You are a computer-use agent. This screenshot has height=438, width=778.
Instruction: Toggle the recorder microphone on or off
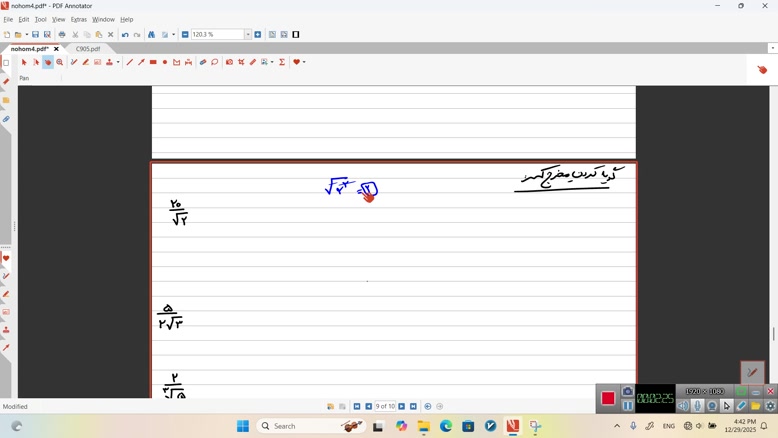pos(698,406)
